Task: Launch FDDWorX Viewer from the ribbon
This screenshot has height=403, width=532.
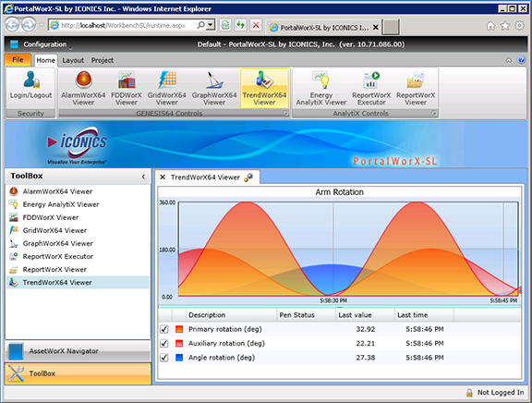Action: coord(127,88)
